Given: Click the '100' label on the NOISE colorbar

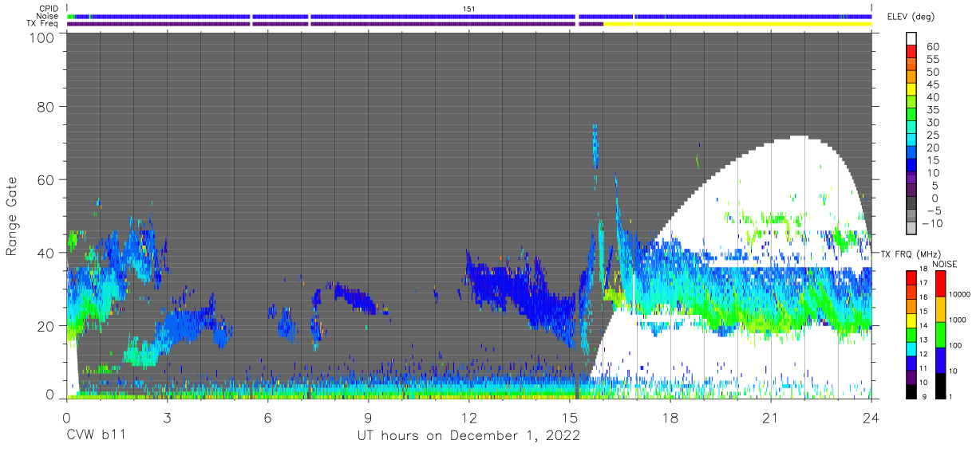Looking at the screenshot, I should [x=954, y=345].
